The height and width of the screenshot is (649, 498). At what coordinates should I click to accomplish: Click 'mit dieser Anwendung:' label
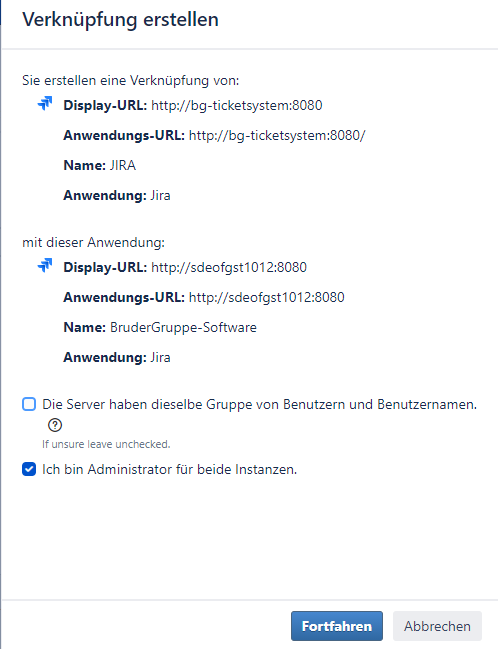pos(94,242)
